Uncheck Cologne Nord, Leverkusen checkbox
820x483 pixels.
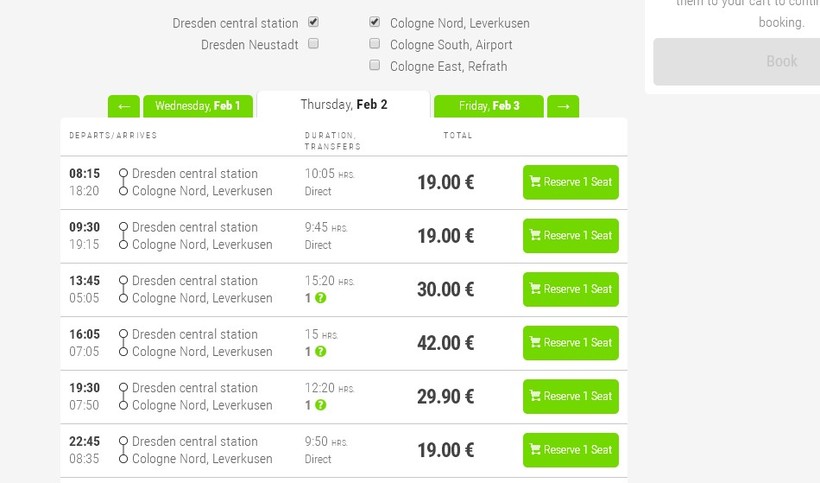[x=375, y=22]
